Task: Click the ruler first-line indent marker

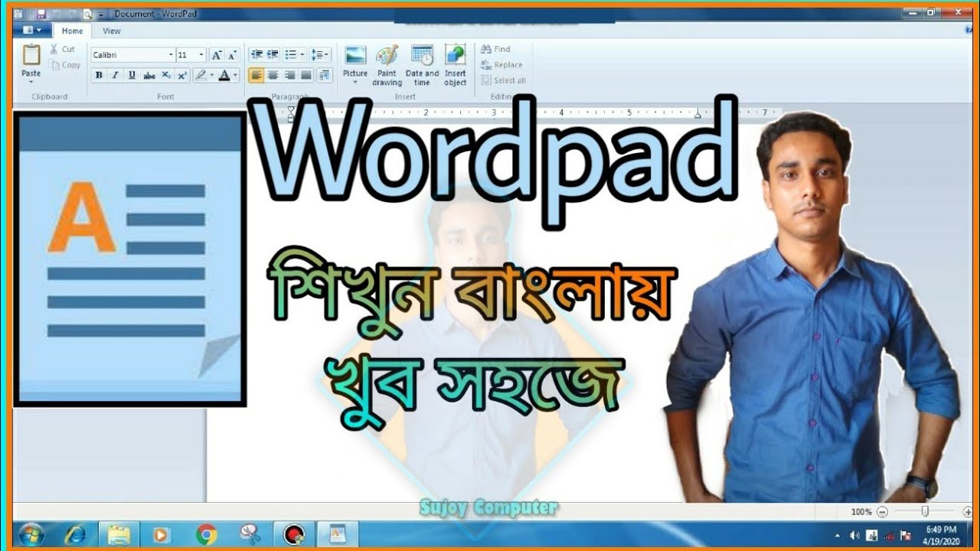Action: [290, 110]
